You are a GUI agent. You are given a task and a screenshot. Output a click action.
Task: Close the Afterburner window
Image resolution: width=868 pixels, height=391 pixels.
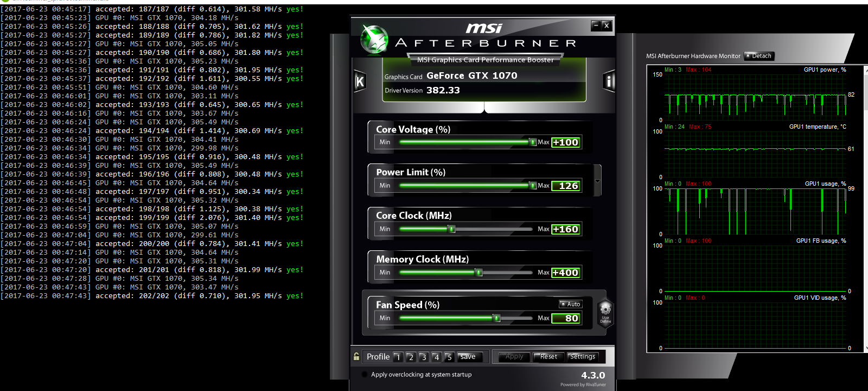[x=607, y=25]
